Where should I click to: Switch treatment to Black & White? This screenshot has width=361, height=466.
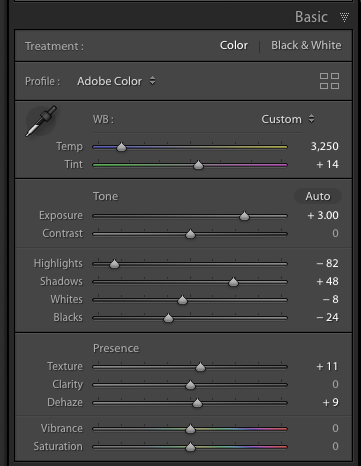[306, 45]
